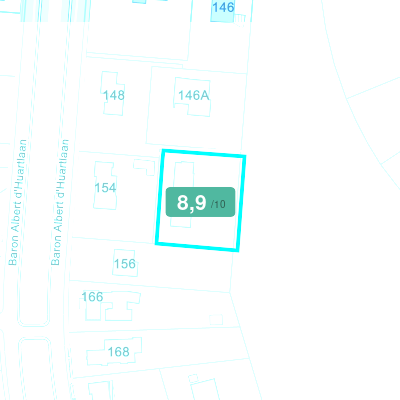Select building outline inside highlighted parcel
400x400 pixels.
tap(182, 195)
